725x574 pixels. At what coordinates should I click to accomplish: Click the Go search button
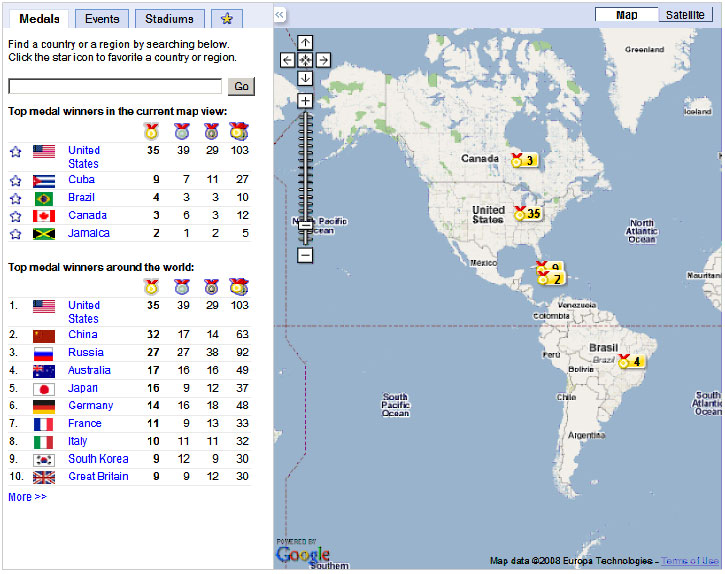241,86
